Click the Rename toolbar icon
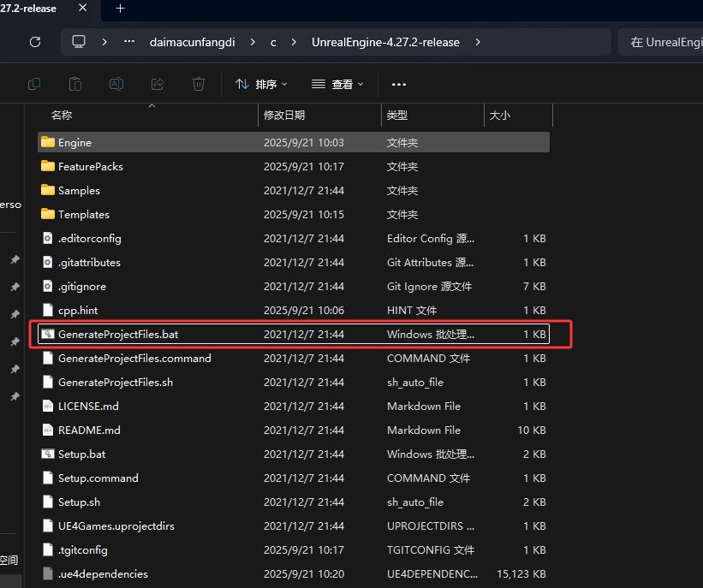This screenshot has height=588, width=703. point(116,84)
